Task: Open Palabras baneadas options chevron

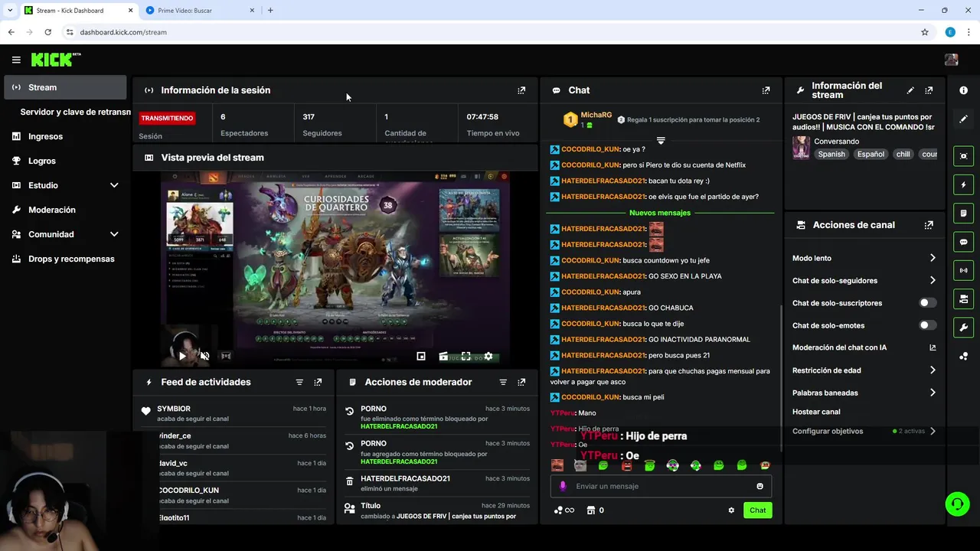Action: 933,393
